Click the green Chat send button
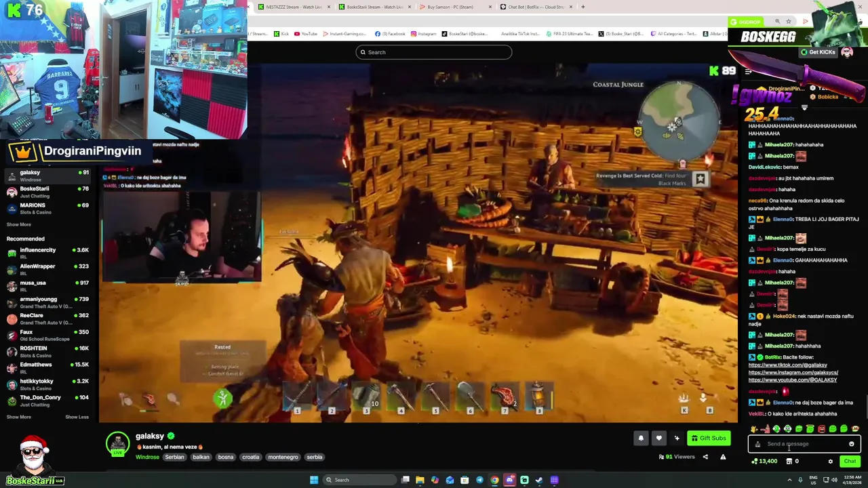Viewport: 868px width, 488px height. point(850,462)
